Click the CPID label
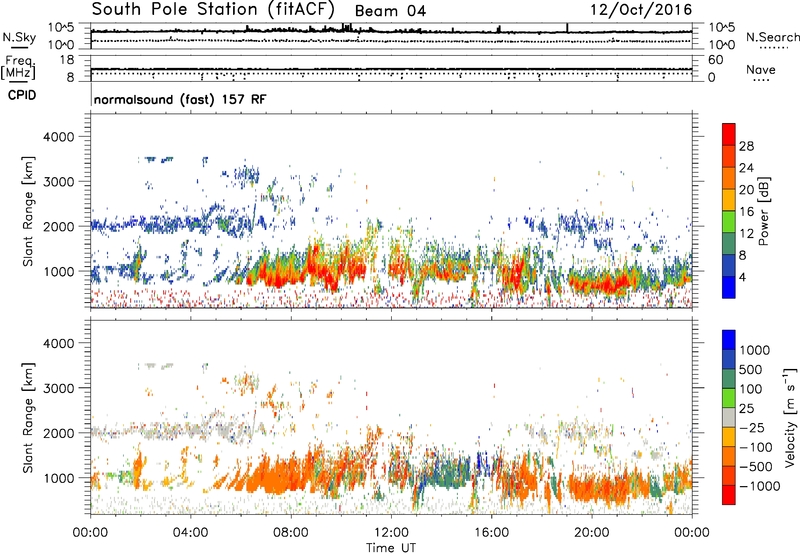The height and width of the screenshot is (554, 800). (22, 95)
